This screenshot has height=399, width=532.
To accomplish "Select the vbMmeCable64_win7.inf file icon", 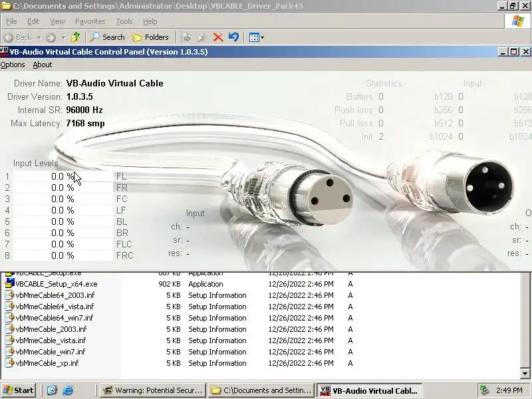I will (10, 318).
